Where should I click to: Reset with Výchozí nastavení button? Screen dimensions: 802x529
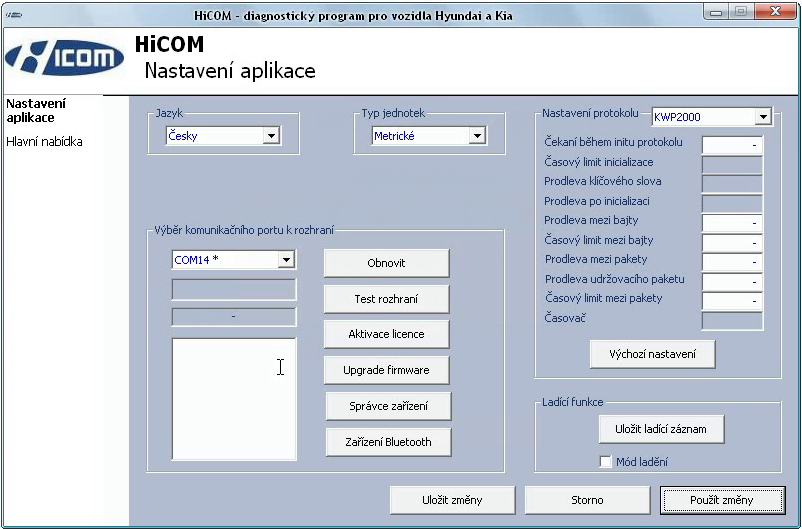click(x=652, y=354)
